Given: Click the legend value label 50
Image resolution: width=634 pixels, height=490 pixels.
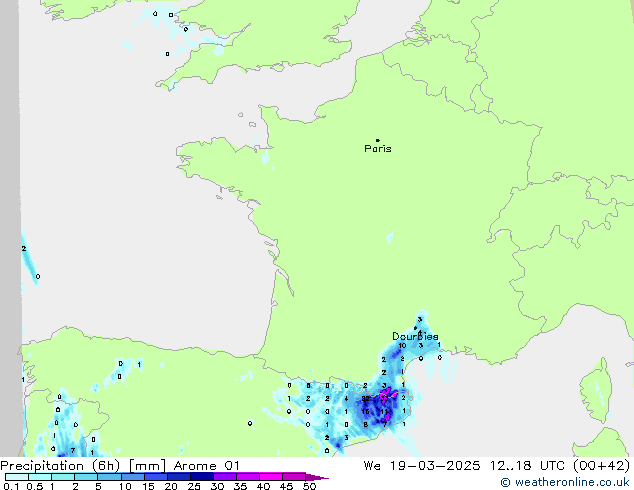Looking at the screenshot, I should pyautogui.click(x=309, y=486).
